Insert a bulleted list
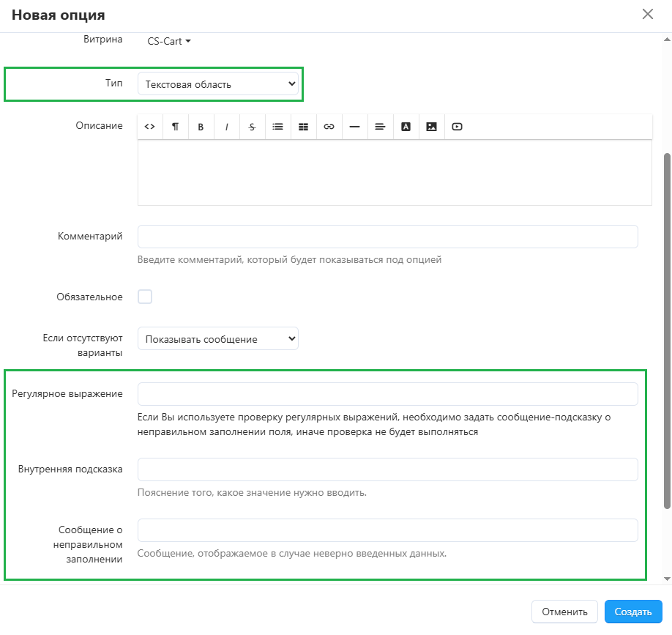The height and width of the screenshot is (635, 672). 277,127
